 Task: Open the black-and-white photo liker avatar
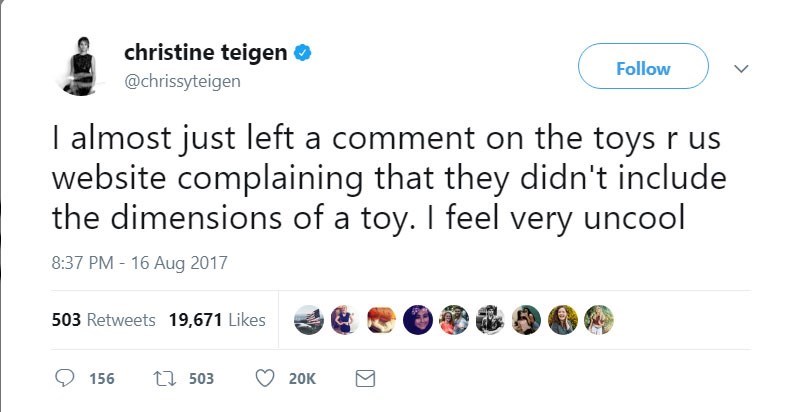[x=489, y=320]
